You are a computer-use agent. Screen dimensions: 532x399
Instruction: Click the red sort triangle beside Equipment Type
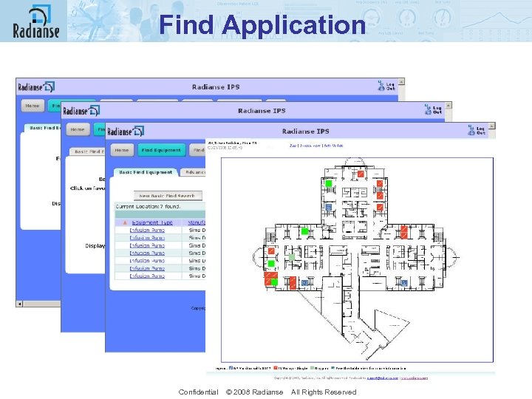(x=125, y=223)
